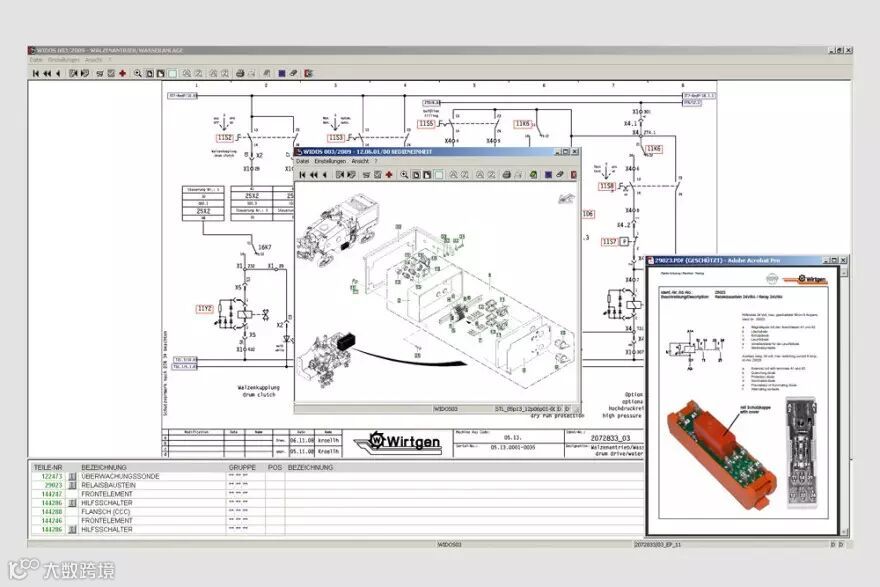Image resolution: width=880 pixels, height=587 pixels.
Task: Click RELAISBAUSTEIN entry in parts list
Action: click(108, 485)
